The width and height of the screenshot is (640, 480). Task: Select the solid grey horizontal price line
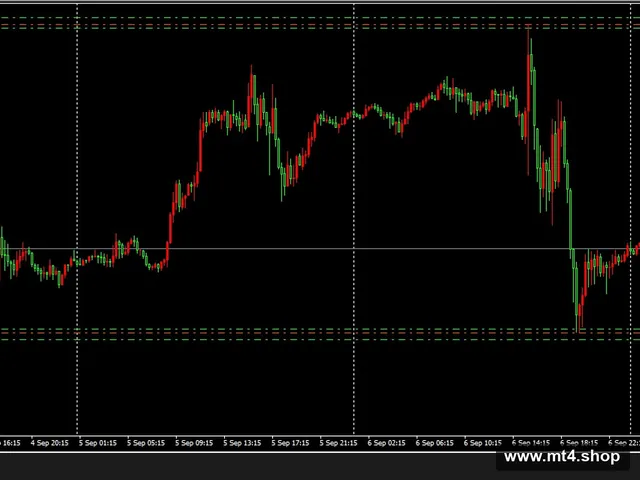pyautogui.click(x=320, y=248)
